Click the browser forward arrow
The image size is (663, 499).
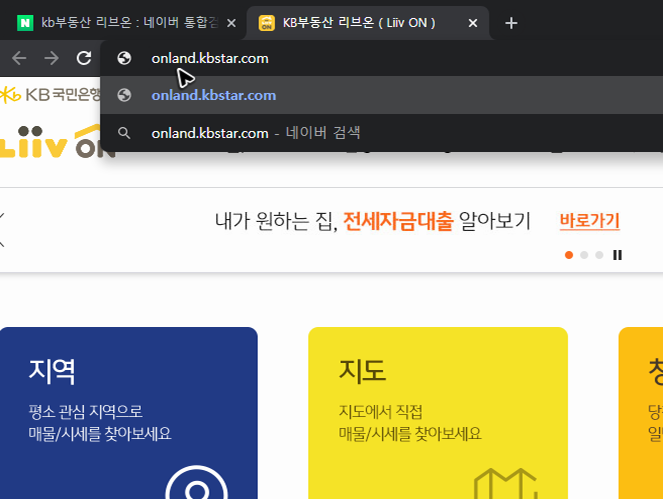click(51, 58)
